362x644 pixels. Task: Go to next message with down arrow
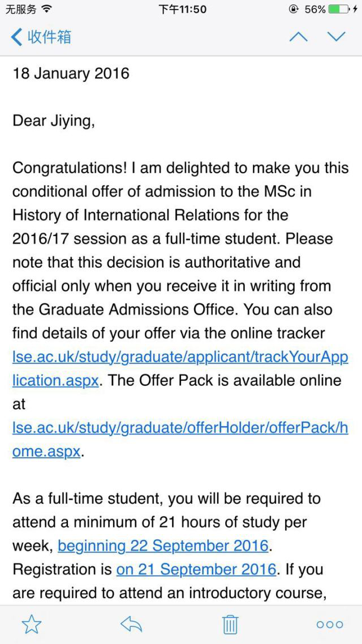tap(336, 37)
